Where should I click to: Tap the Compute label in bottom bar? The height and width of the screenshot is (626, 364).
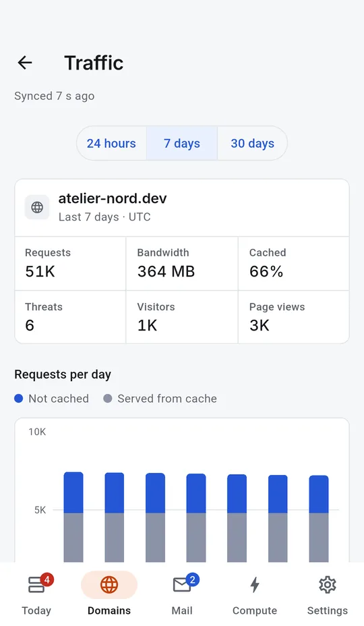tap(255, 610)
